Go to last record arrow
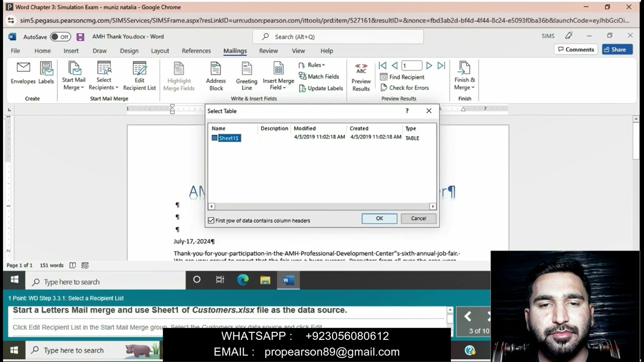This screenshot has height=362, width=644. pos(441,65)
